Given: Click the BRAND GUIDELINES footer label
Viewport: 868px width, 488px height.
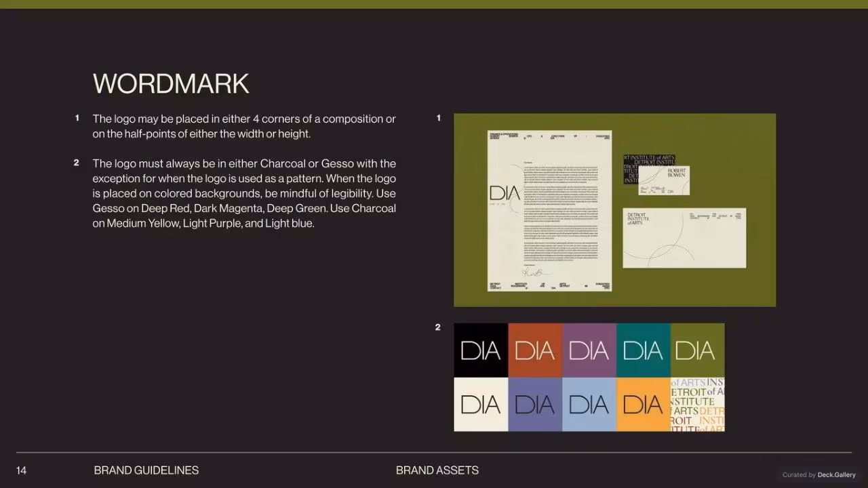Looking at the screenshot, I should coord(146,470).
